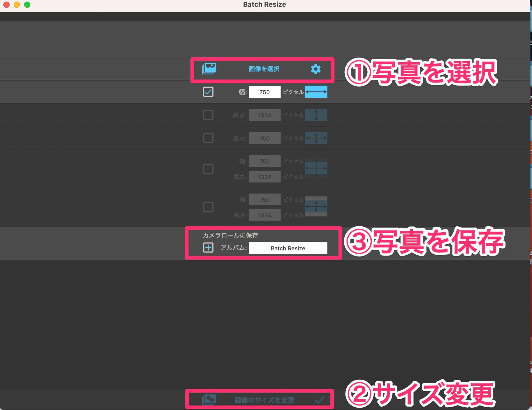Enable the fifth resize mode checkbox

(x=208, y=207)
